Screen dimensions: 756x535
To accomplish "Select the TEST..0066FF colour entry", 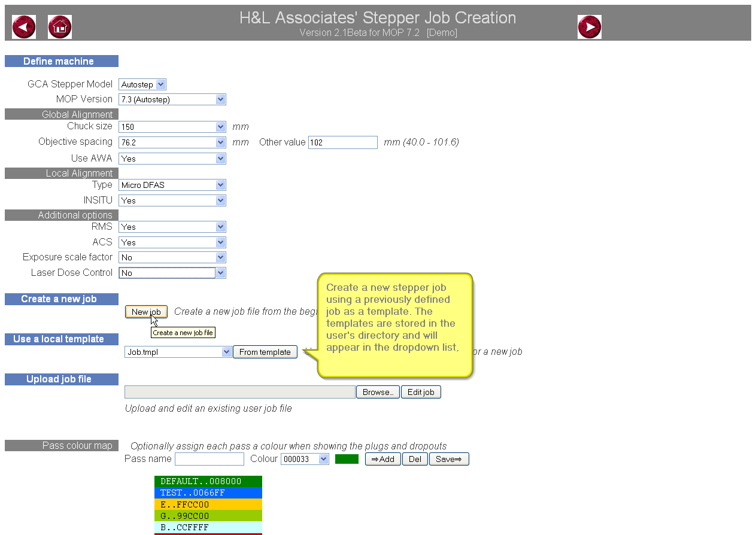I will tap(208, 493).
